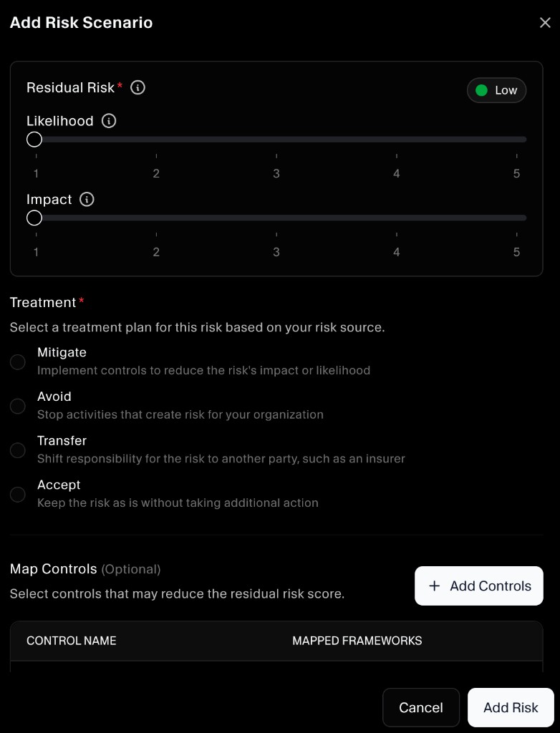Click the Low residual risk badge

[x=496, y=89]
